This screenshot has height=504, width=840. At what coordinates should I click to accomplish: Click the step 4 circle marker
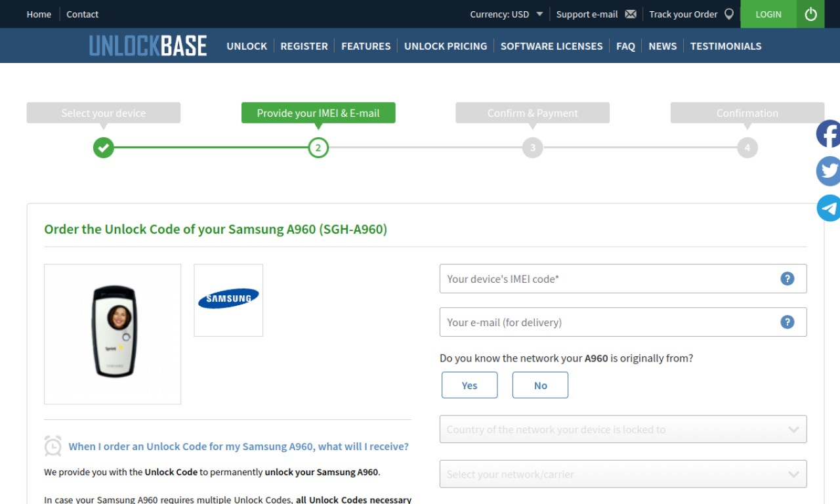tap(747, 148)
